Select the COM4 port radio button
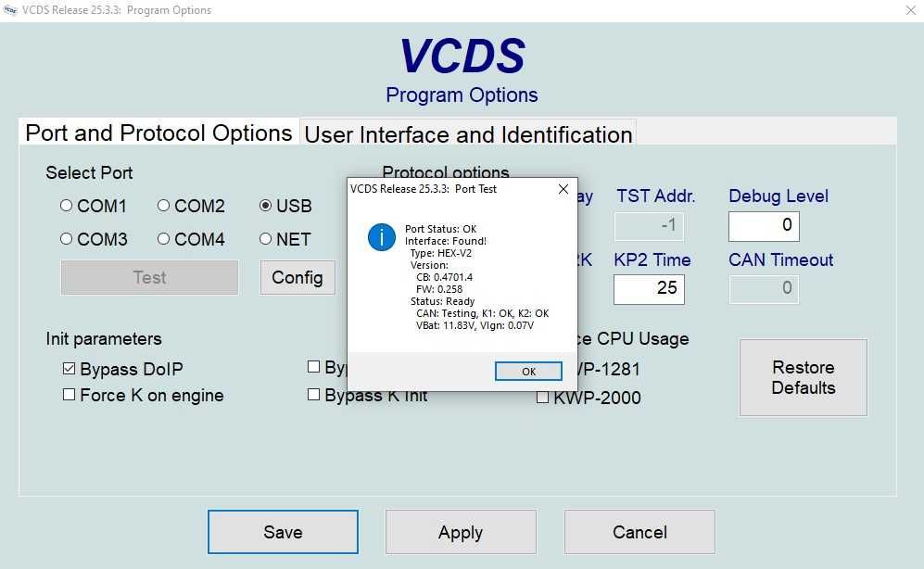Viewport: 924px width, 569px height. [x=164, y=238]
